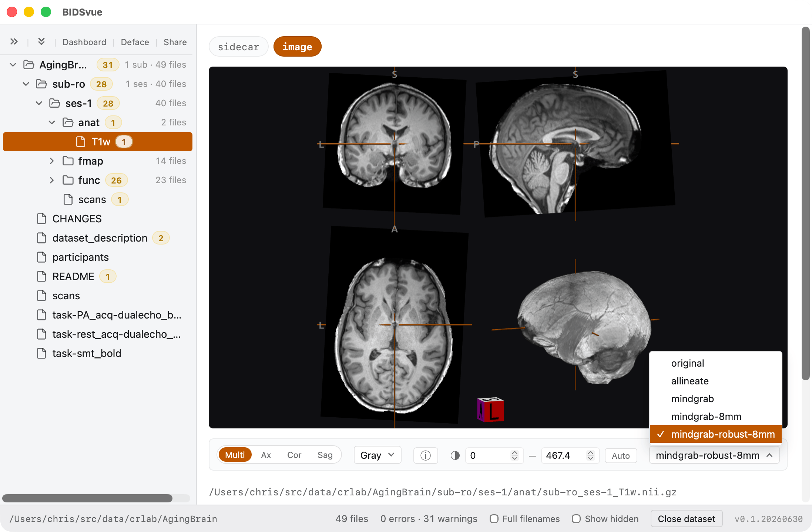
Task: Click the maximum intensity field showing 467.4
Action: pos(570,455)
